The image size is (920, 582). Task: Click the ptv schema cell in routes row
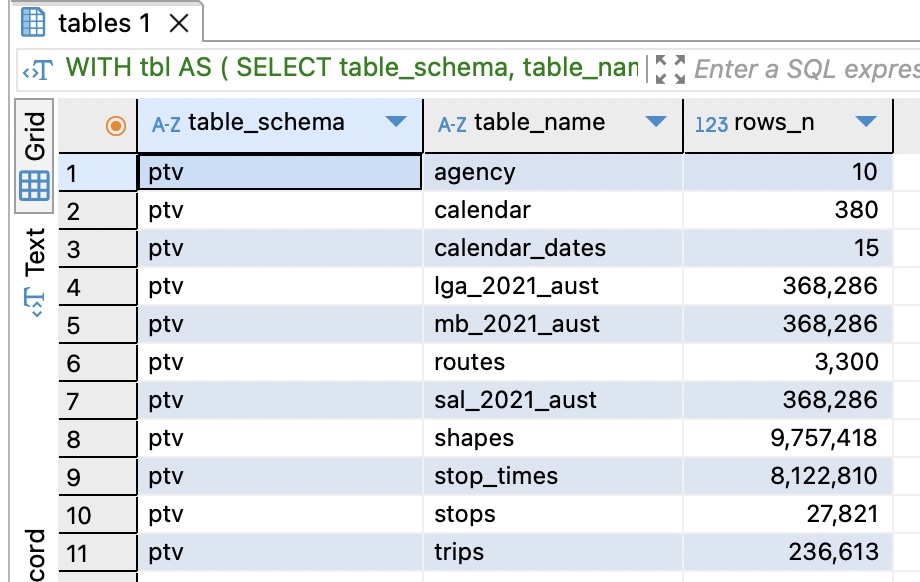click(279, 363)
